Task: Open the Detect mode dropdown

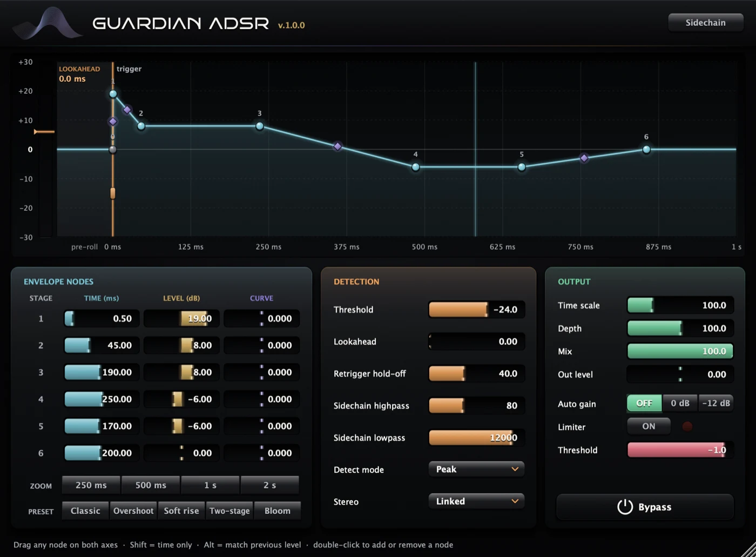Action: click(476, 469)
